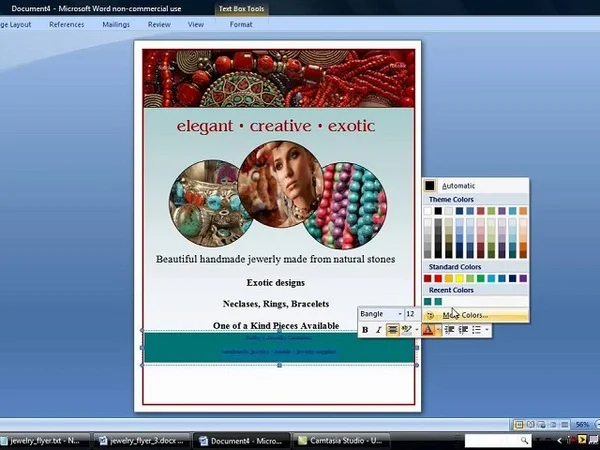This screenshot has height=450, width=600.
Task: Open the bullets dropdown arrow
Action: click(487, 330)
